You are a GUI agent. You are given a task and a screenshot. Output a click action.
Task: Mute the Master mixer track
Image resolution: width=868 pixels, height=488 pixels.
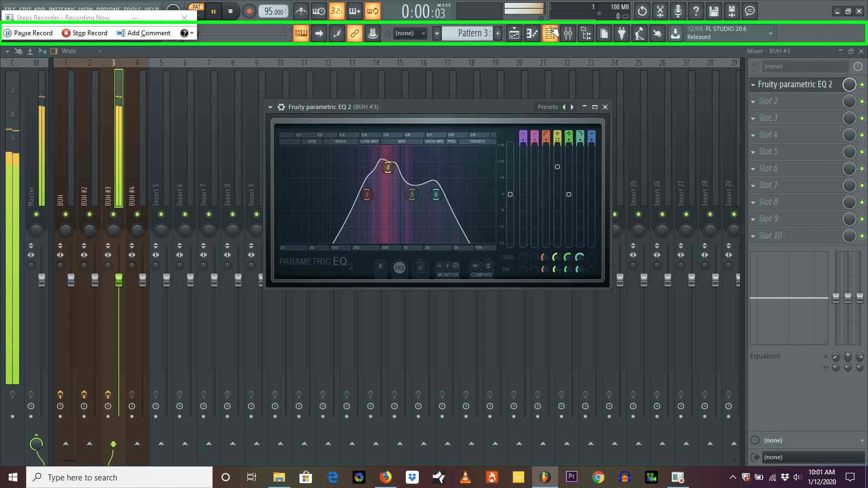(x=36, y=214)
